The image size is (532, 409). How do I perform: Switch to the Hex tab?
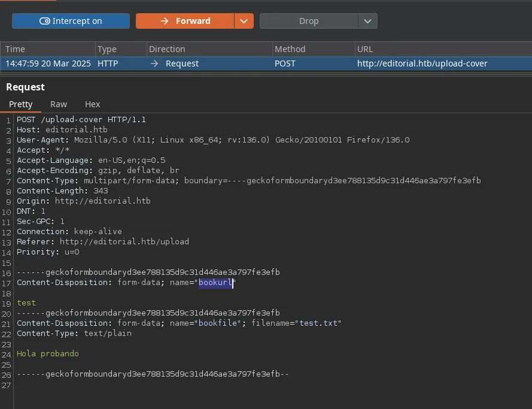pyautogui.click(x=93, y=104)
